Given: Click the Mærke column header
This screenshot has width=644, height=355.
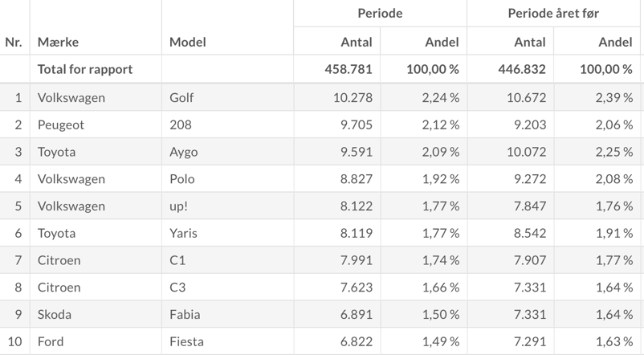Looking at the screenshot, I should [x=58, y=42].
